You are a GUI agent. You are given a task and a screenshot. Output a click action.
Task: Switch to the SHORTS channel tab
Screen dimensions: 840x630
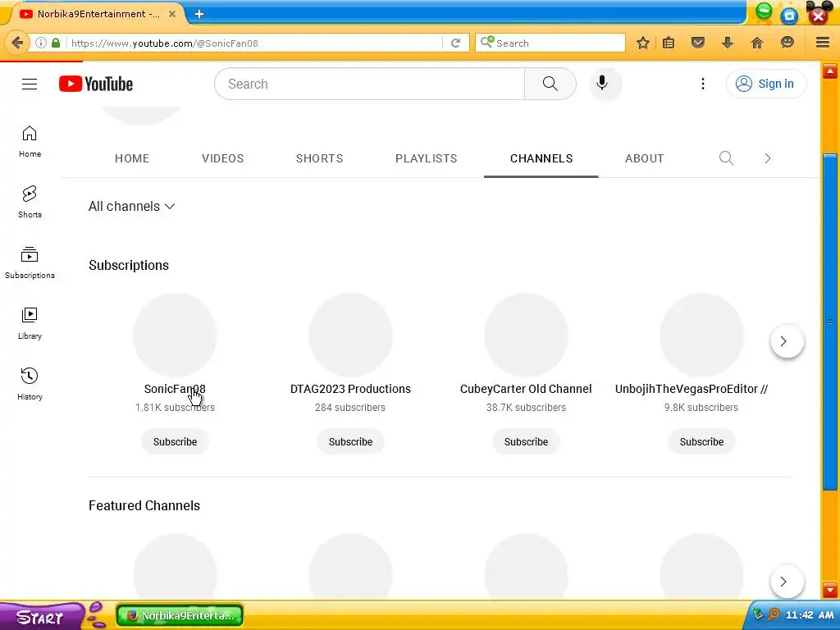tap(319, 158)
